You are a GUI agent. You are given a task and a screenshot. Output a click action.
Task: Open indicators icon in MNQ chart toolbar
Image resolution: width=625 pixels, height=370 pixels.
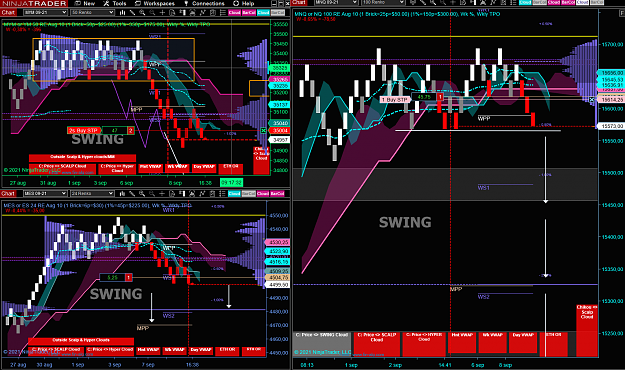(492, 2)
